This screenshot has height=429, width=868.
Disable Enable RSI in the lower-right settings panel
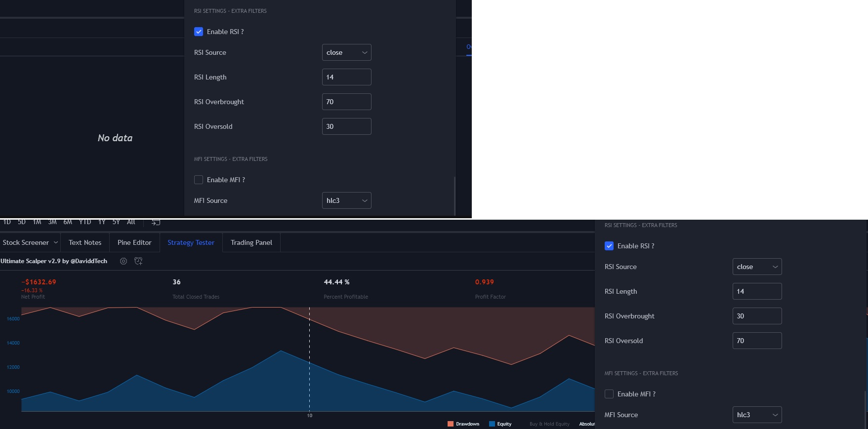tap(609, 246)
